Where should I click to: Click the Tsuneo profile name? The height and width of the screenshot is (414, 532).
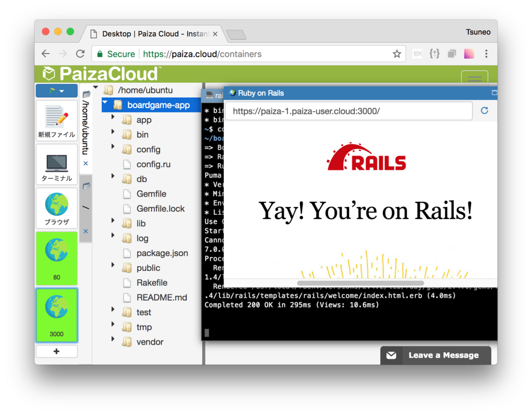coord(478,32)
